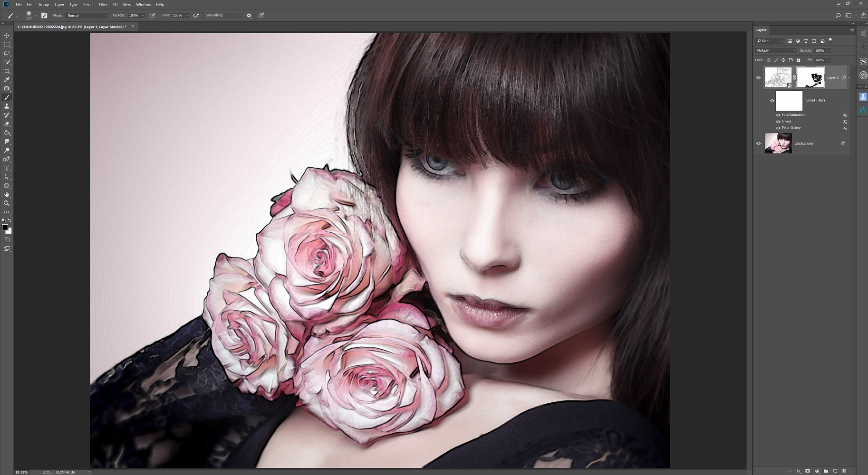The image size is (868, 475).
Task: Collapse Layer 1 smart filters list
Action: click(849, 77)
